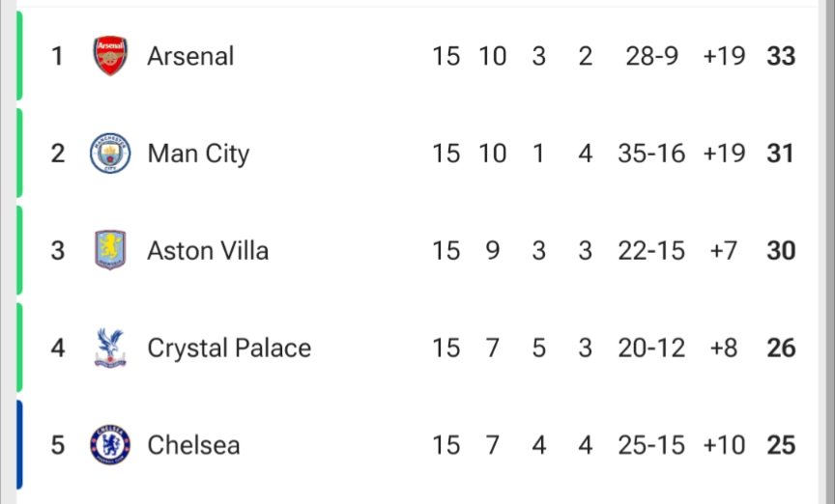This screenshot has width=835, height=504.
Task: Select the Chelsea team name
Action: pyautogui.click(x=193, y=445)
